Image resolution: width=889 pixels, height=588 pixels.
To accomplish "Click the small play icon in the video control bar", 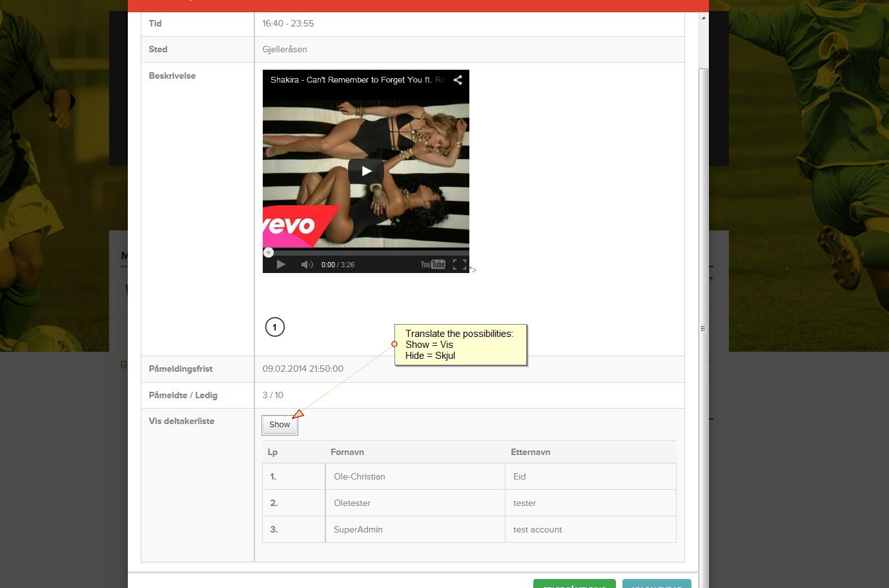I will pyautogui.click(x=281, y=265).
